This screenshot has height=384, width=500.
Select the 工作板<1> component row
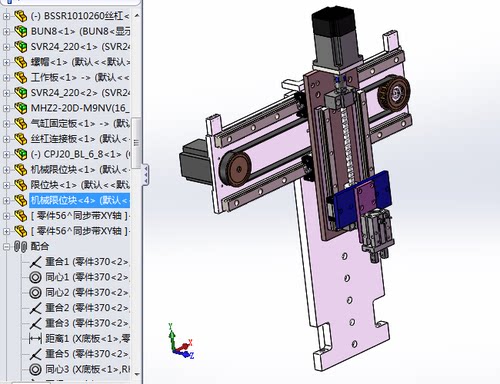[x=80, y=77]
